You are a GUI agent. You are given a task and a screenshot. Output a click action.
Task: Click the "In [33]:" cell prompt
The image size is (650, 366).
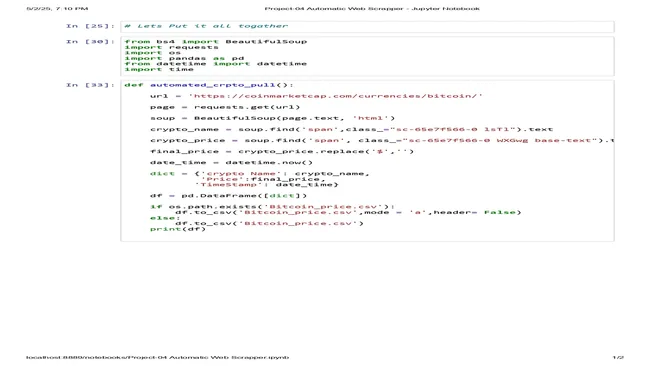point(90,85)
